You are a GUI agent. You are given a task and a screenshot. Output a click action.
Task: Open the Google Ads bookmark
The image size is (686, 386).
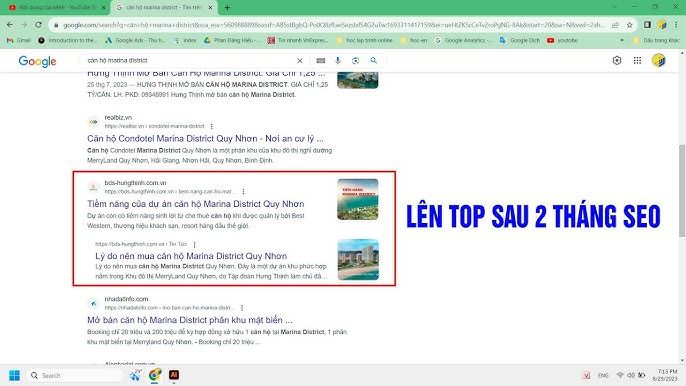point(135,40)
